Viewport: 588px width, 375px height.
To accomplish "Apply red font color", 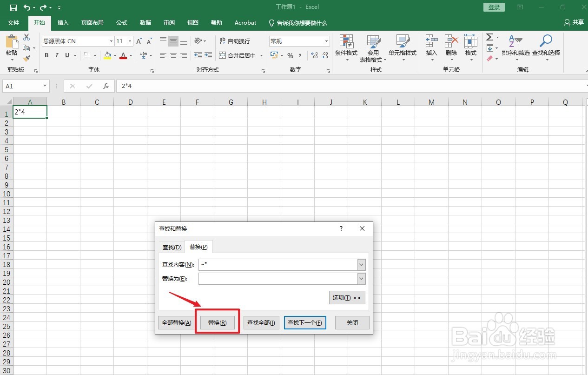I will (x=123, y=55).
